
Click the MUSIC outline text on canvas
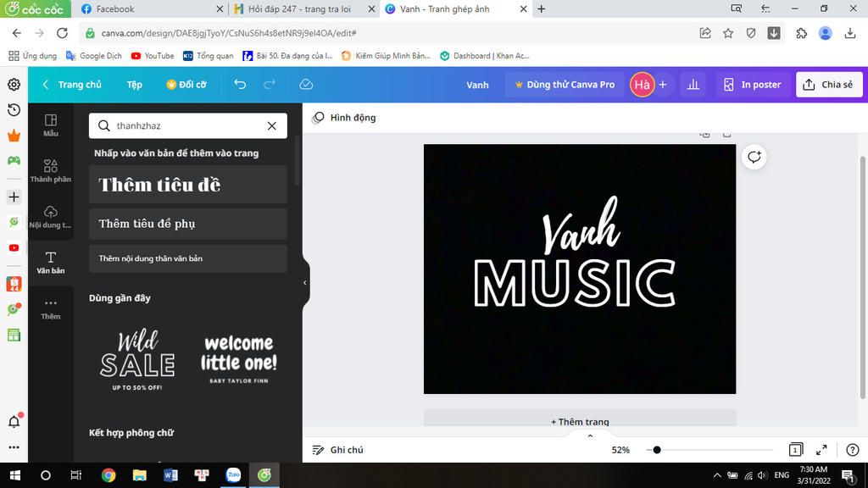(x=576, y=283)
